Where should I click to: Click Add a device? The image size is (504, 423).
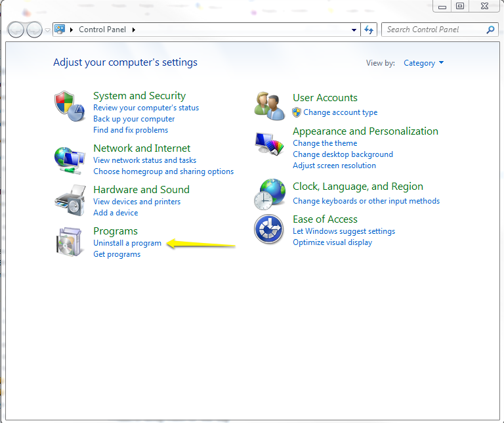115,213
